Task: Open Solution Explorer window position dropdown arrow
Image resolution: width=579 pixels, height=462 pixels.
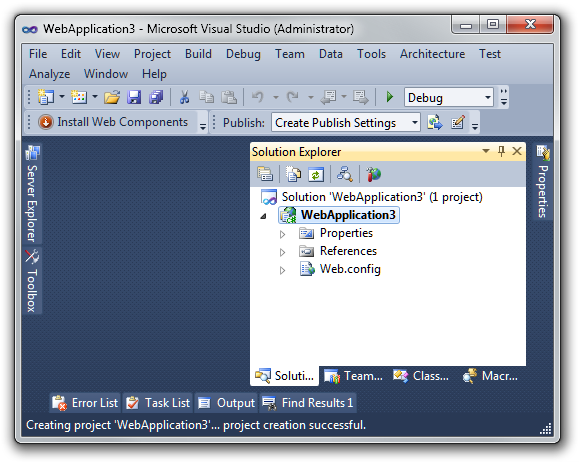Action: (486, 151)
